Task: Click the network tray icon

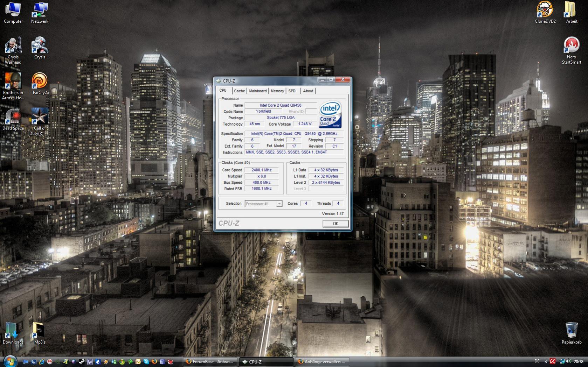Action: point(562,361)
